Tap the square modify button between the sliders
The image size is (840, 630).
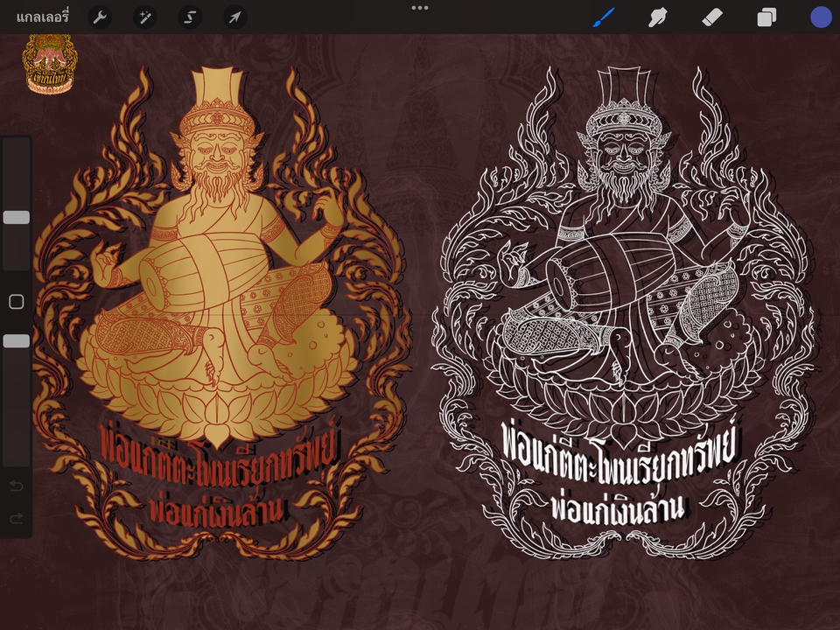[16, 301]
